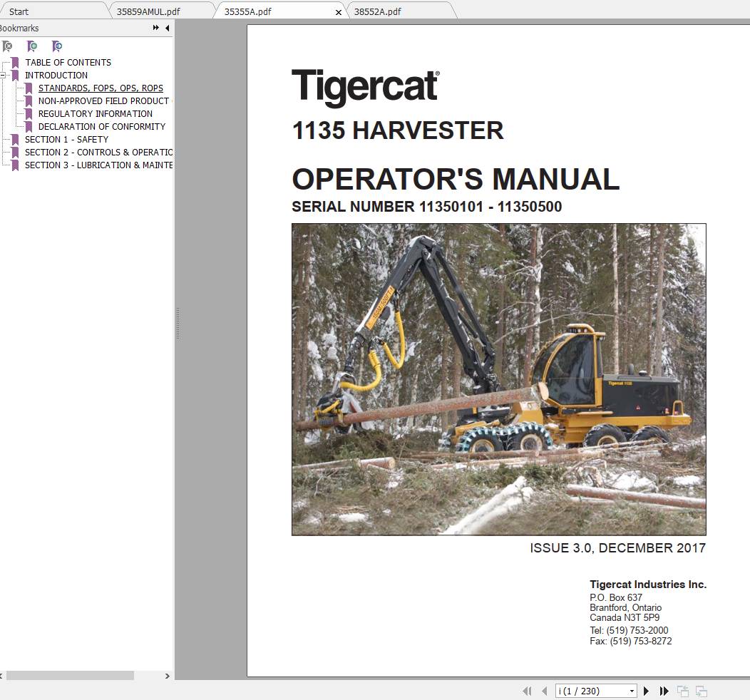The height and width of the screenshot is (700, 750).
Task: Advance to the next page with the arrow icon
Action: coord(646,691)
